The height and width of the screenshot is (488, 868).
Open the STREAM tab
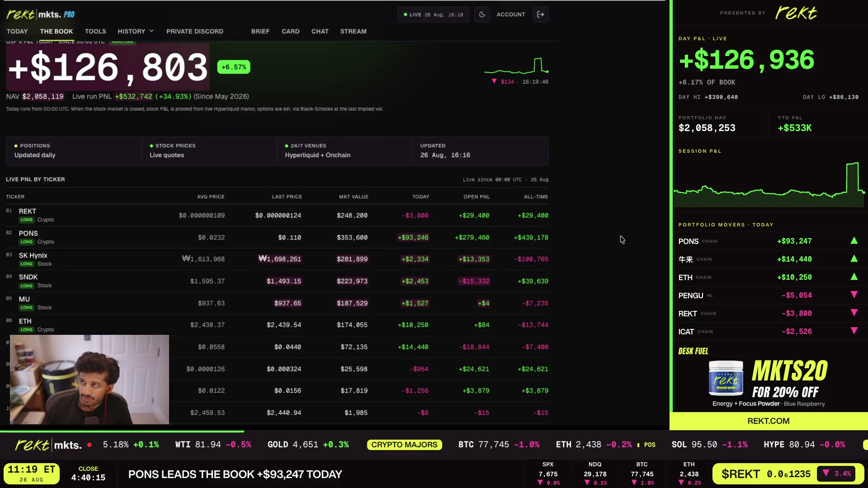pos(353,31)
